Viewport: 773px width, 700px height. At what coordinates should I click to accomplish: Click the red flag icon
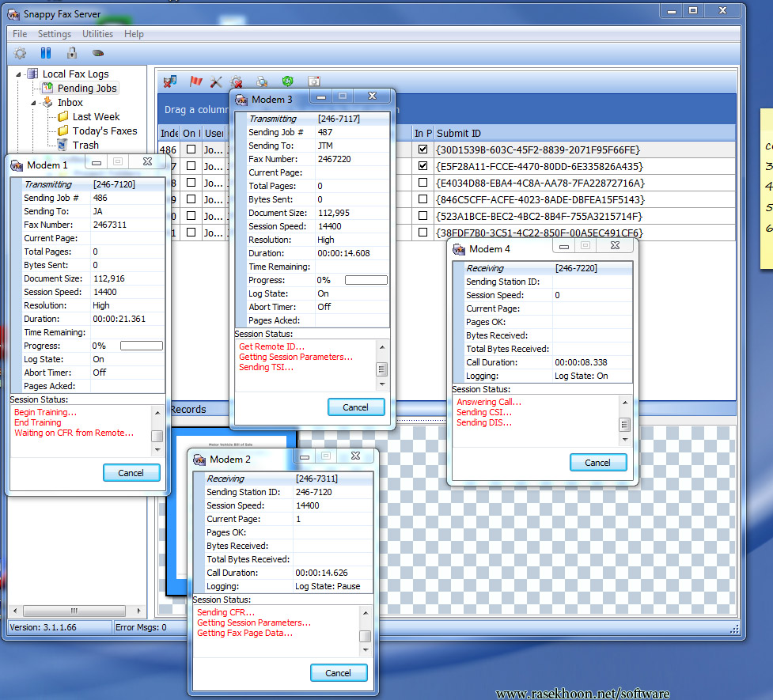195,81
